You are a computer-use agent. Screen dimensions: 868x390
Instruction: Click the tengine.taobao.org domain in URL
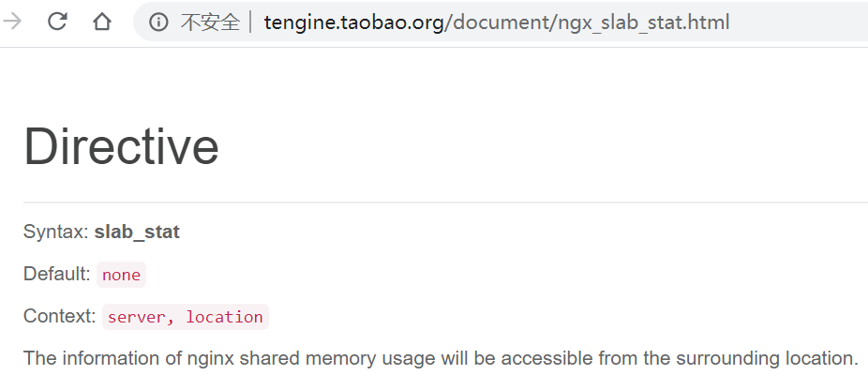[x=353, y=22]
